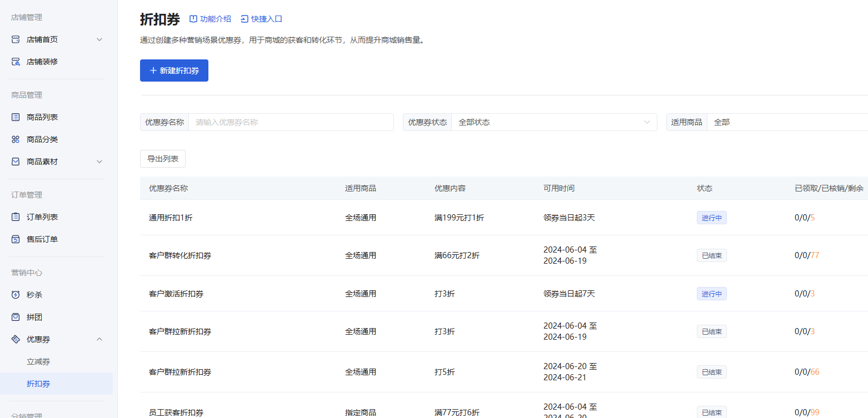Image resolution: width=868 pixels, height=418 pixels.
Task: Click the 拼团 group-buy icon
Action: tap(16, 317)
